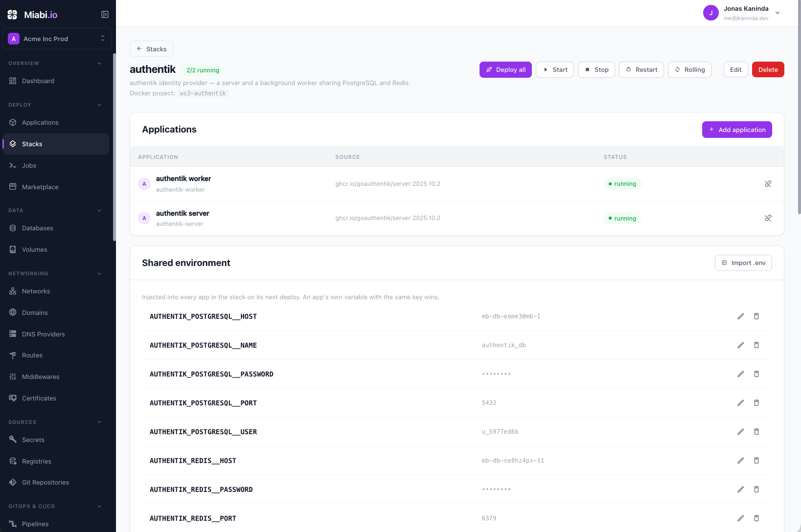
Task: Unlink authentik worker from stack
Action: 768,184
